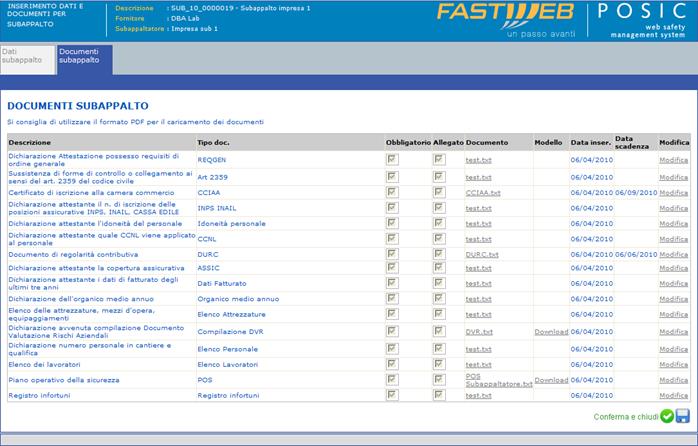Click the 'Documenti Subappalto' page heading
698x446 pixels.
click(x=78, y=106)
